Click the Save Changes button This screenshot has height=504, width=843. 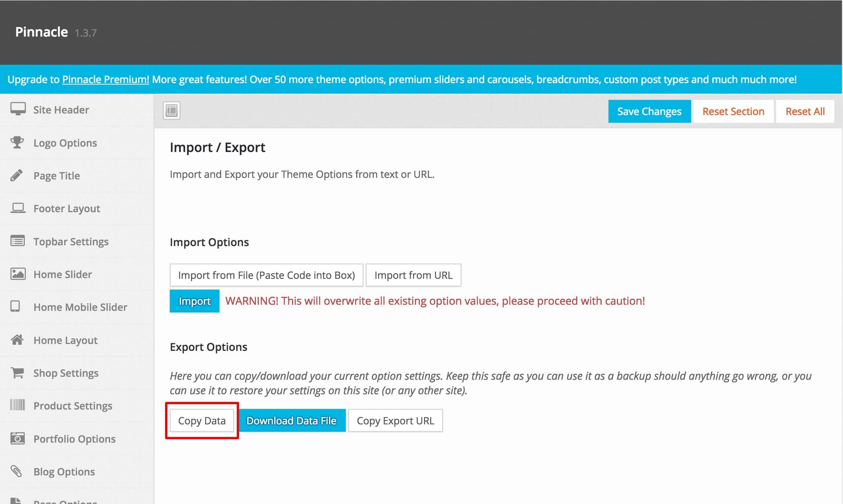[649, 111]
